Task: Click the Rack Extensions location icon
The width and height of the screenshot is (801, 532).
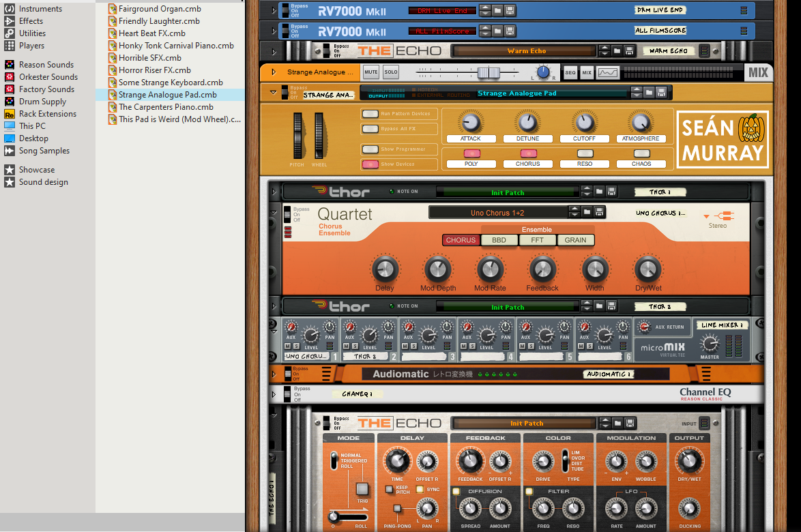Action: click(10, 114)
